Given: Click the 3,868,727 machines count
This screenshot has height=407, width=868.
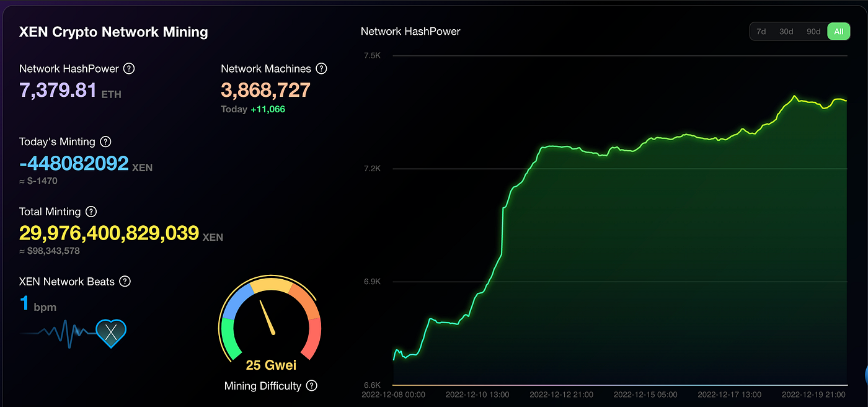Looking at the screenshot, I should 265,91.
